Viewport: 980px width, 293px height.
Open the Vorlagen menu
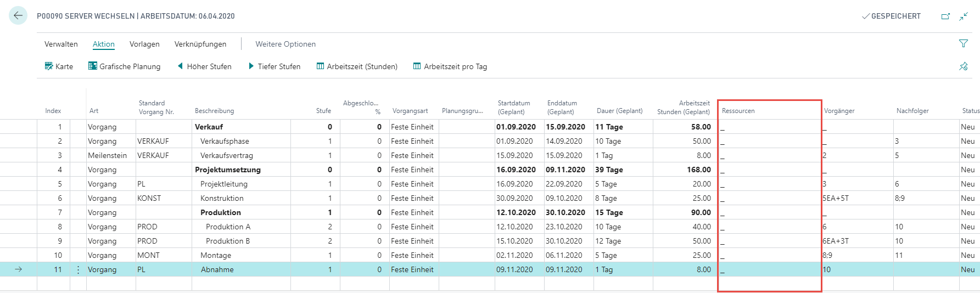144,44
